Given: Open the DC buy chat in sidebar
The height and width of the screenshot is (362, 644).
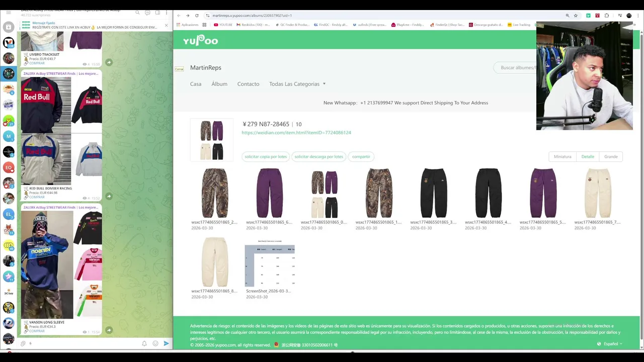Looking at the screenshot, I should [8, 292].
